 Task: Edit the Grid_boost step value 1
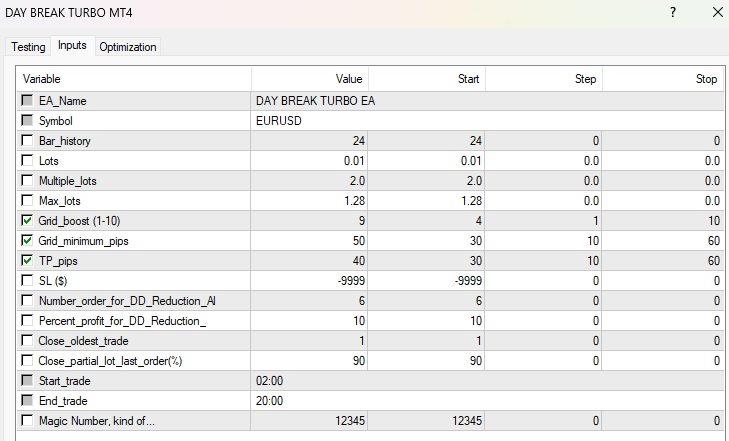coord(543,221)
